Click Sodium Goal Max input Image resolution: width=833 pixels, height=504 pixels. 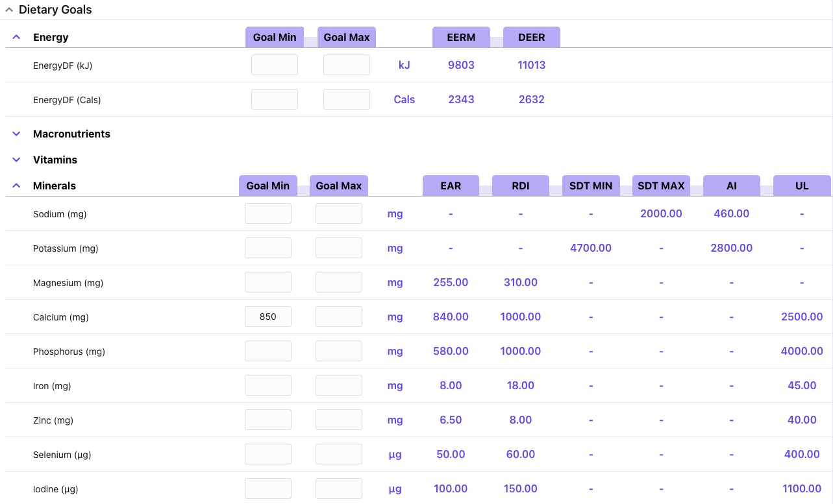[x=339, y=213]
